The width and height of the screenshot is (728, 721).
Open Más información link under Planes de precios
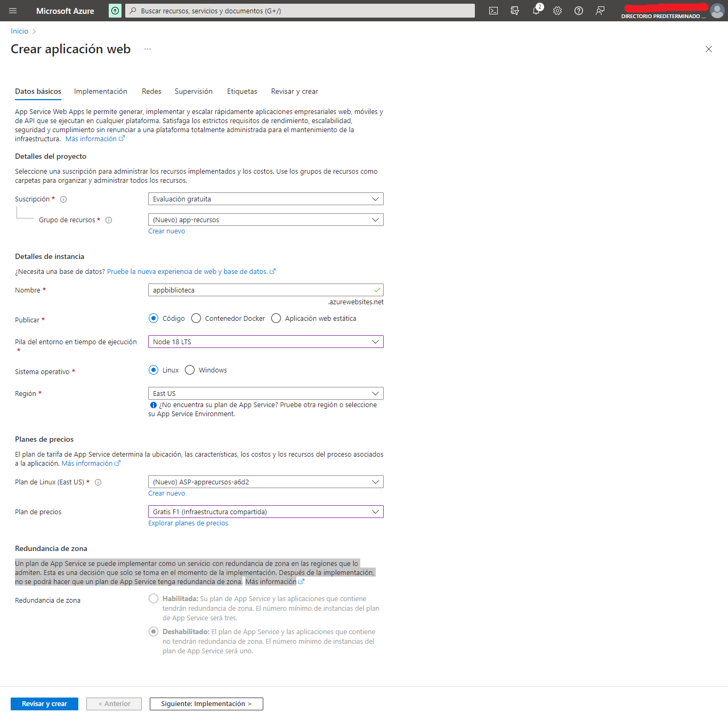tap(91, 464)
